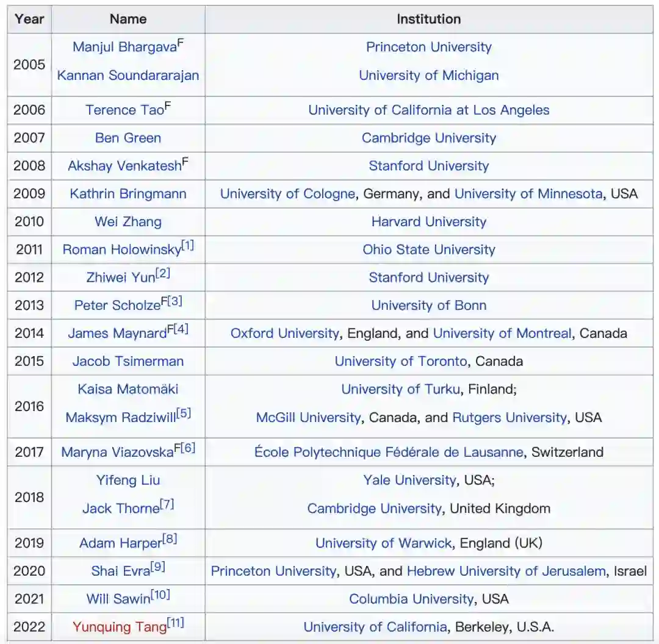Click Stanford University link in 2012 row
This screenshot has height=644, width=659.
click(429, 277)
